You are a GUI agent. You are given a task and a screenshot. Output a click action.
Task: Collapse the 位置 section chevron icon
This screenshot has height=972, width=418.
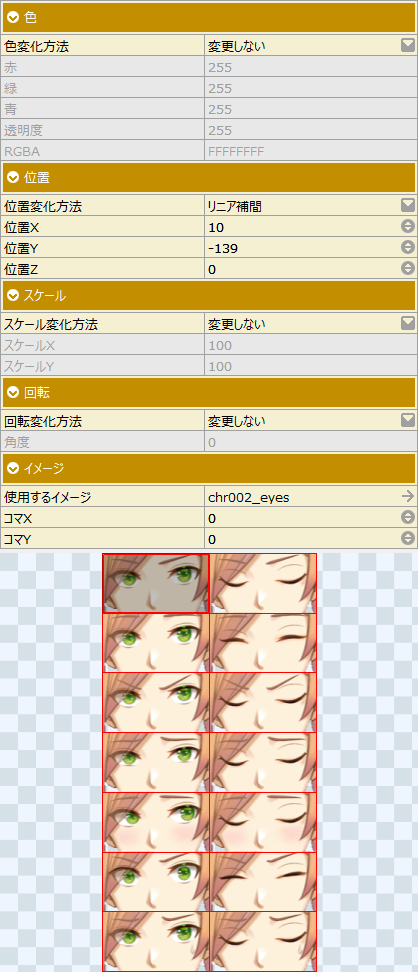point(12,178)
